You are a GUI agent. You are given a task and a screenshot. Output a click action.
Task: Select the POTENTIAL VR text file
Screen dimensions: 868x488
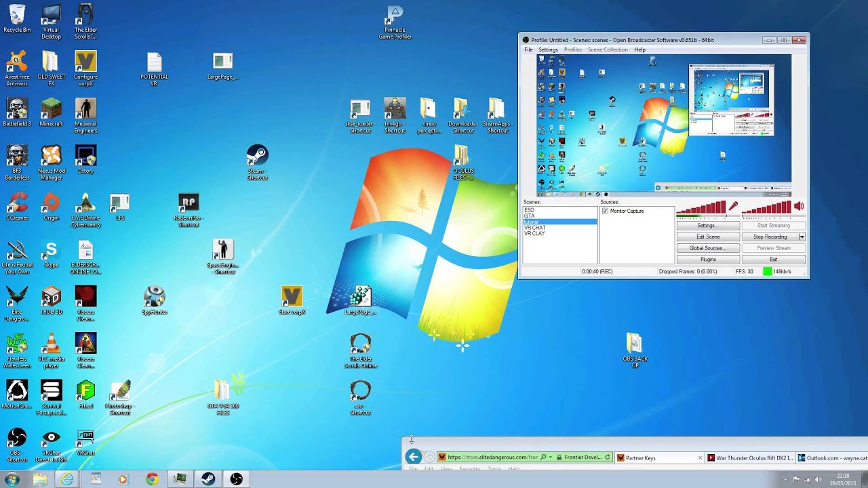coord(154,69)
